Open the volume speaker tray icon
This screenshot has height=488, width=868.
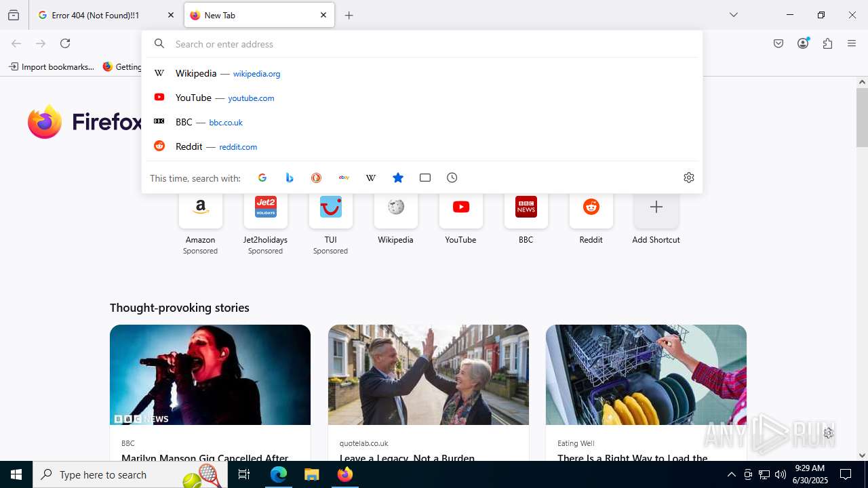[781, 474]
